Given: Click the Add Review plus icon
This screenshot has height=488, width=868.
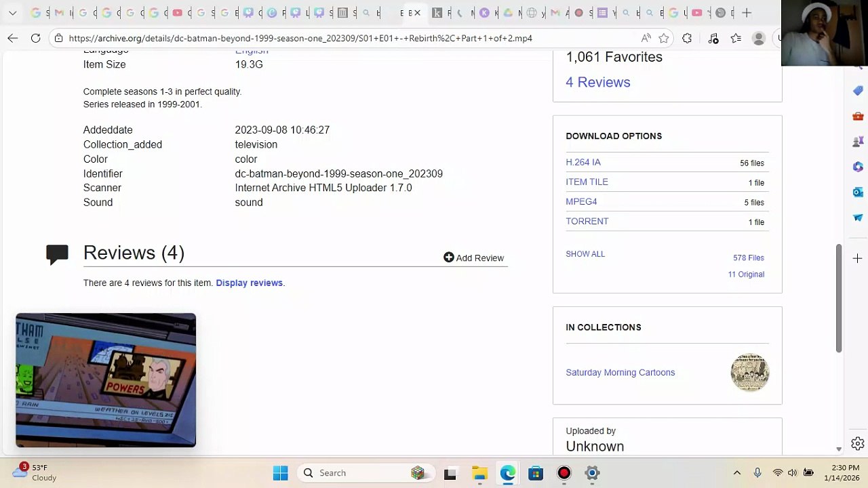Looking at the screenshot, I should (x=448, y=258).
